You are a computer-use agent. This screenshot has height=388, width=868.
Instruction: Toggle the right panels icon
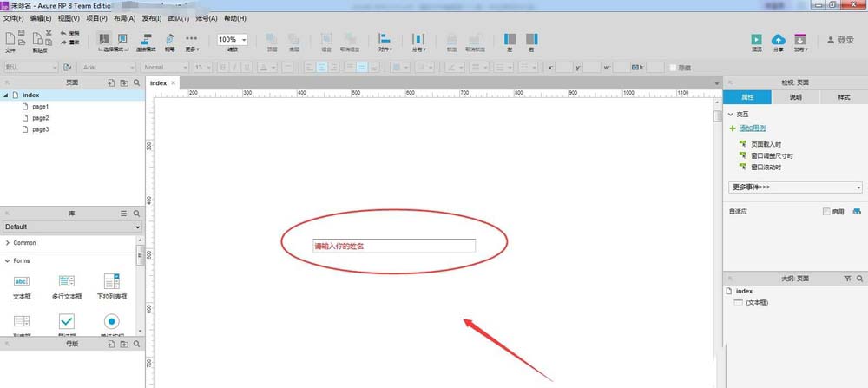(x=531, y=39)
